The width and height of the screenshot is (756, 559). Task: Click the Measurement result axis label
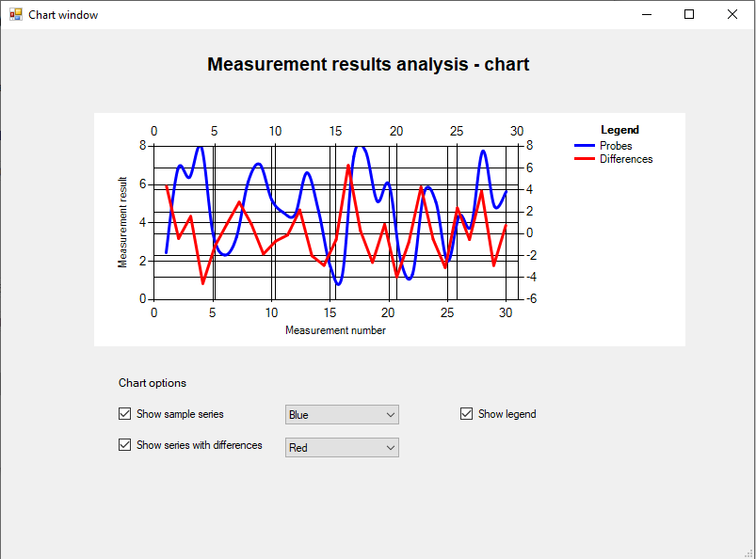click(122, 222)
